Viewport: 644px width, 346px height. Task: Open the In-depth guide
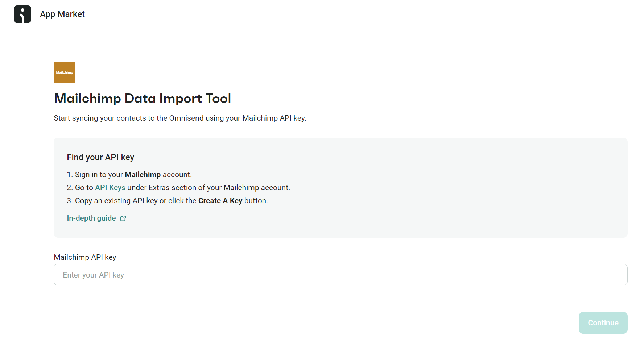pos(91,218)
